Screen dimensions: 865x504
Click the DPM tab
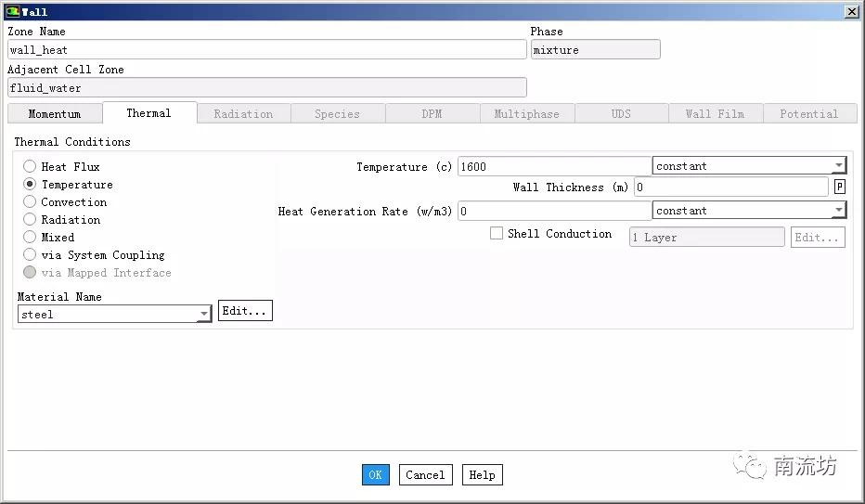(x=432, y=113)
